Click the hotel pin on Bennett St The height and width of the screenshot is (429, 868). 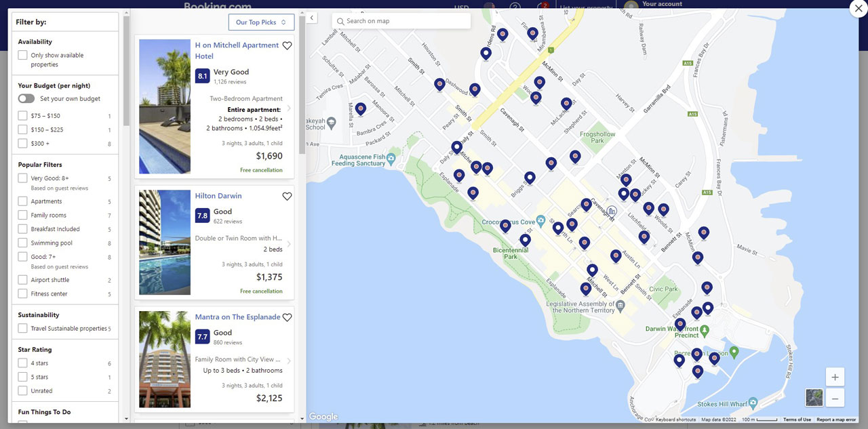(644, 237)
